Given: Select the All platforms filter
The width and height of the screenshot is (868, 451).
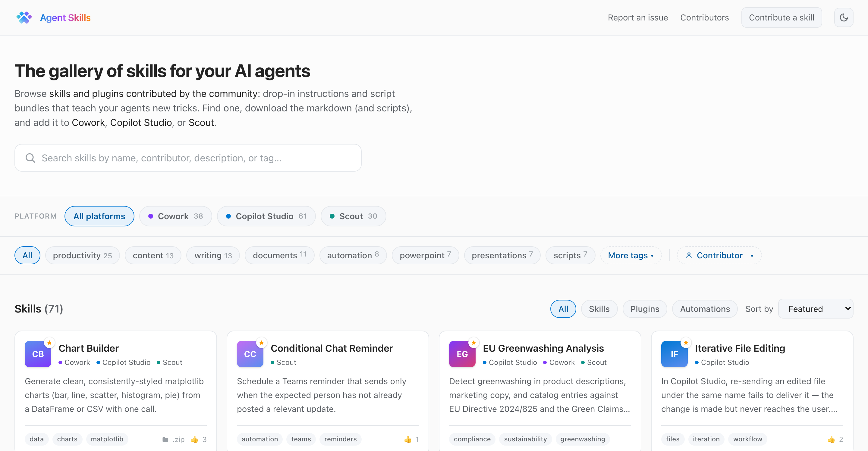Looking at the screenshot, I should [x=99, y=216].
